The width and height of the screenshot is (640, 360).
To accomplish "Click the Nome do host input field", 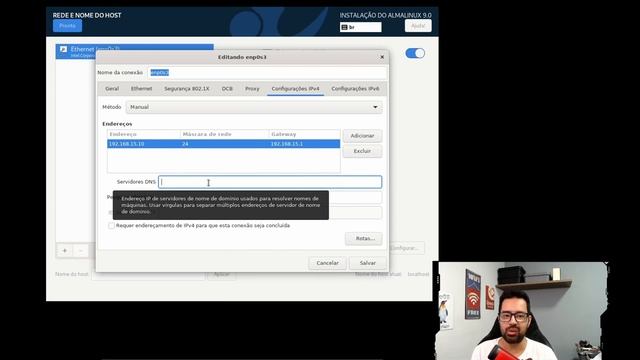I will pyautogui.click(x=148, y=274).
